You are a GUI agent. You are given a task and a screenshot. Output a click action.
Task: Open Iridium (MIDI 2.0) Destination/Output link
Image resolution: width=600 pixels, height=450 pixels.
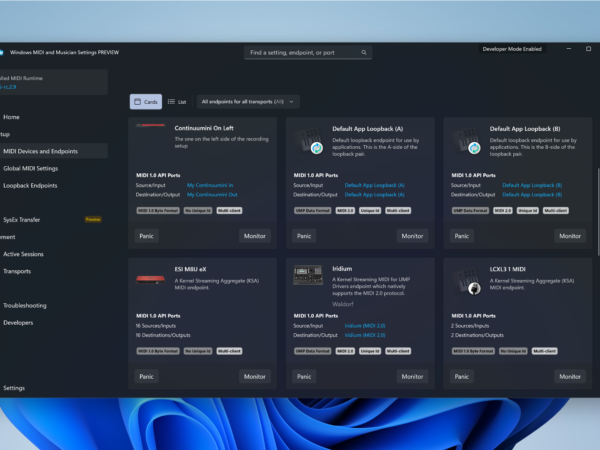click(365, 335)
